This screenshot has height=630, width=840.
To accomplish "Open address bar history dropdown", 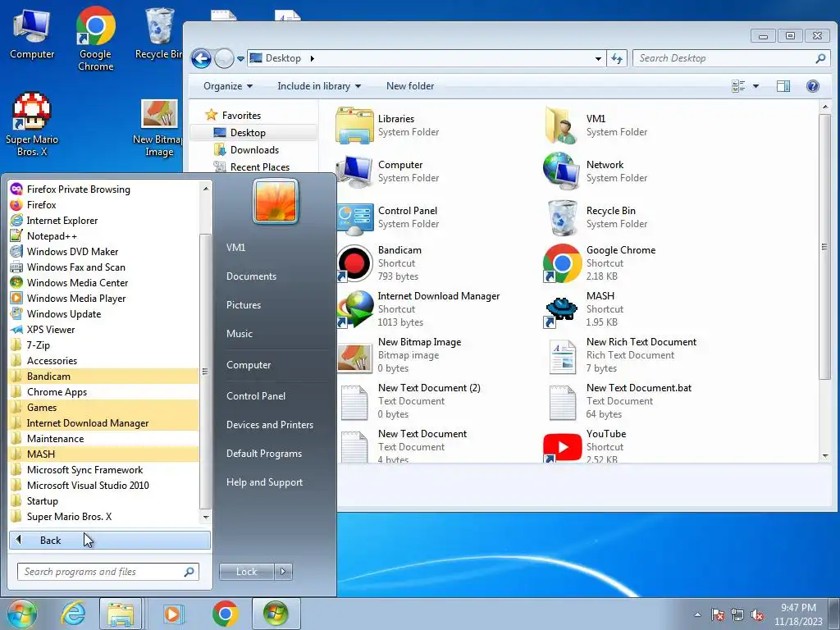I will (x=598, y=58).
